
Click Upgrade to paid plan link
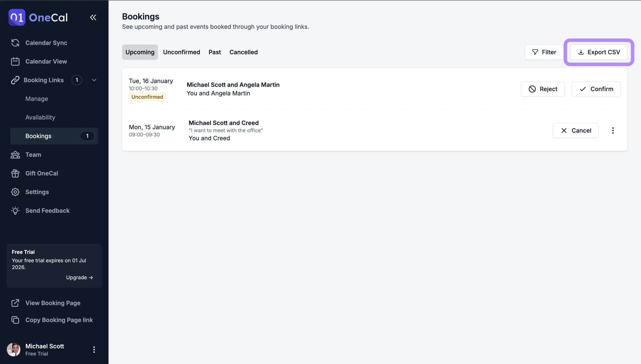79,277
